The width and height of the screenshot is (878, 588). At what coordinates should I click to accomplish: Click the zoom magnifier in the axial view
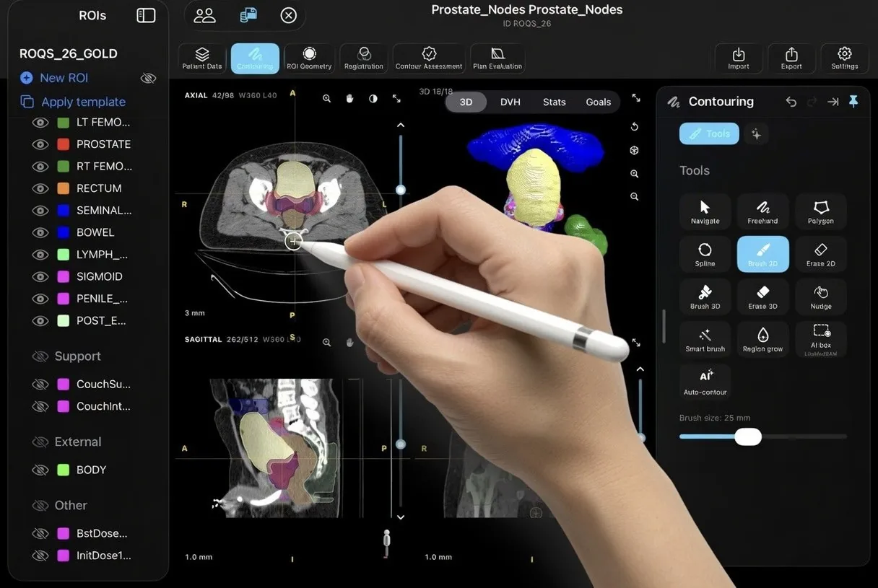coord(326,99)
